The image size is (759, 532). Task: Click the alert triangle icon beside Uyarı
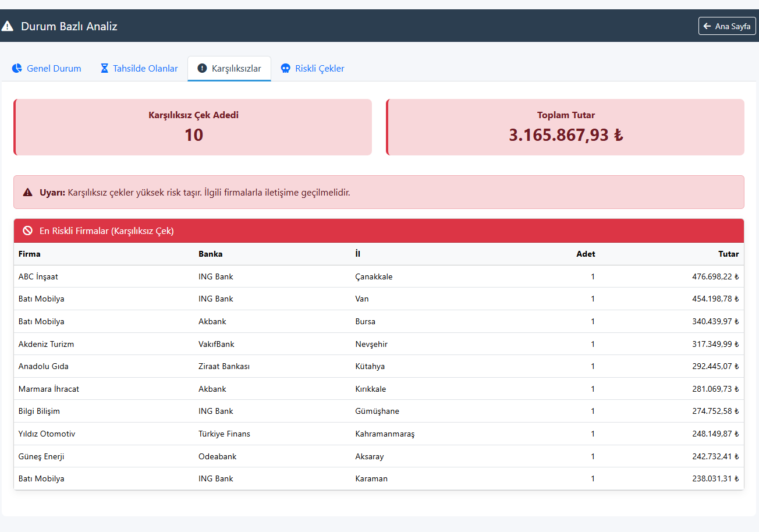[27, 192]
